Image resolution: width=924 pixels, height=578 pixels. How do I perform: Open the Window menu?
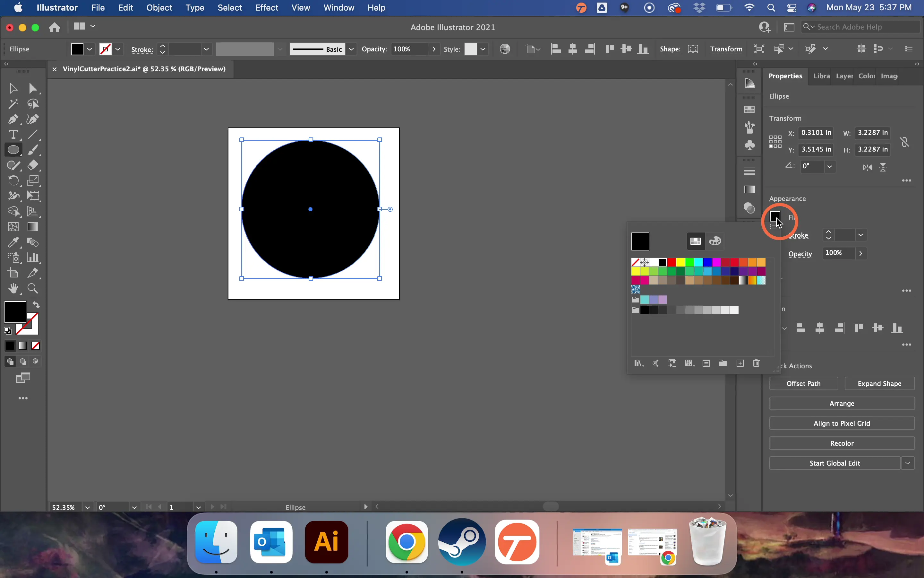[x=339, y=8]
